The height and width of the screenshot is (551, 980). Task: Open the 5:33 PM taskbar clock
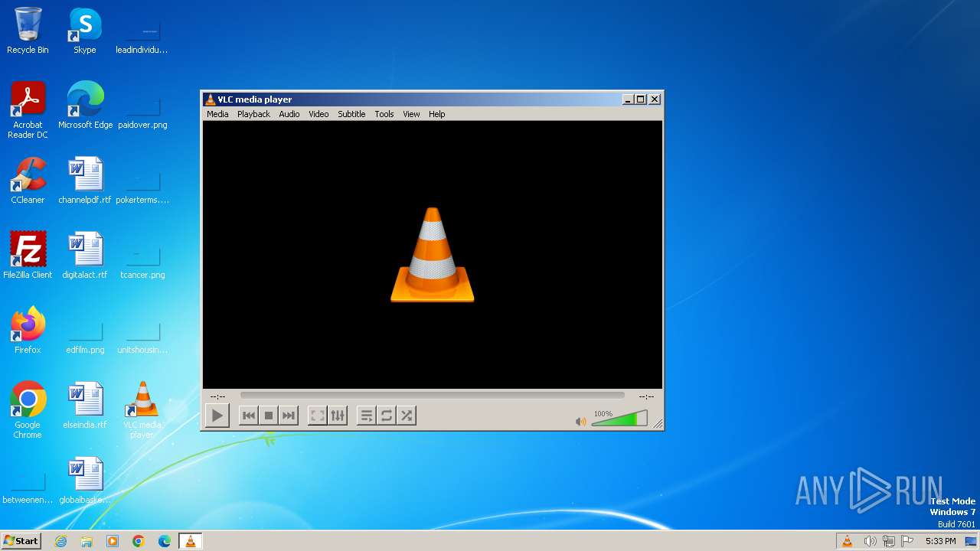click(x=940, y=541)
